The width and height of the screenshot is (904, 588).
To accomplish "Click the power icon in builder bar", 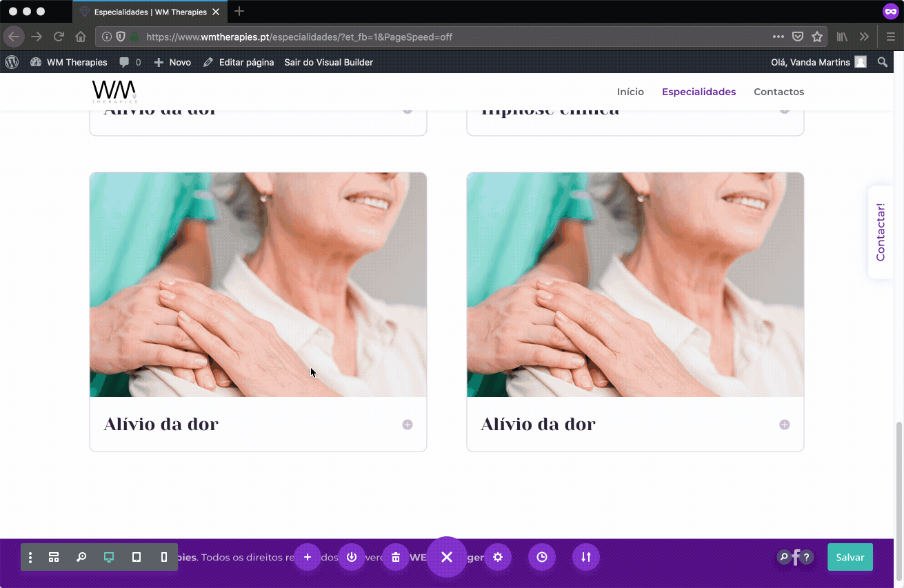I will click(x=352, y=557).
